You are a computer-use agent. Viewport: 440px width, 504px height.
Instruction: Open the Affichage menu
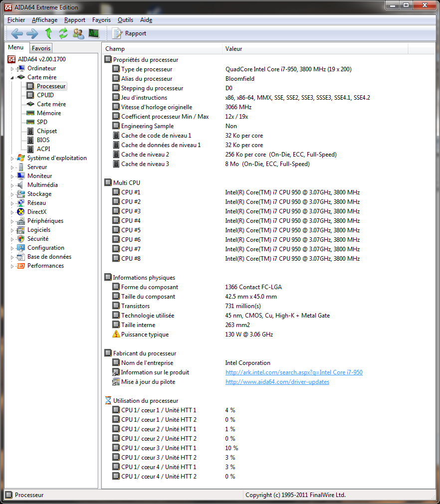point(45,20)
